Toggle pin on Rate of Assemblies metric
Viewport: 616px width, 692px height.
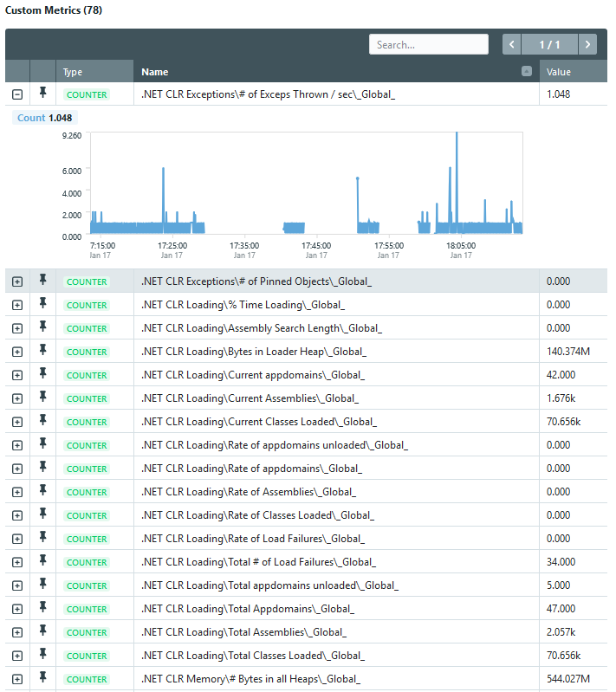tap(42, 490)
